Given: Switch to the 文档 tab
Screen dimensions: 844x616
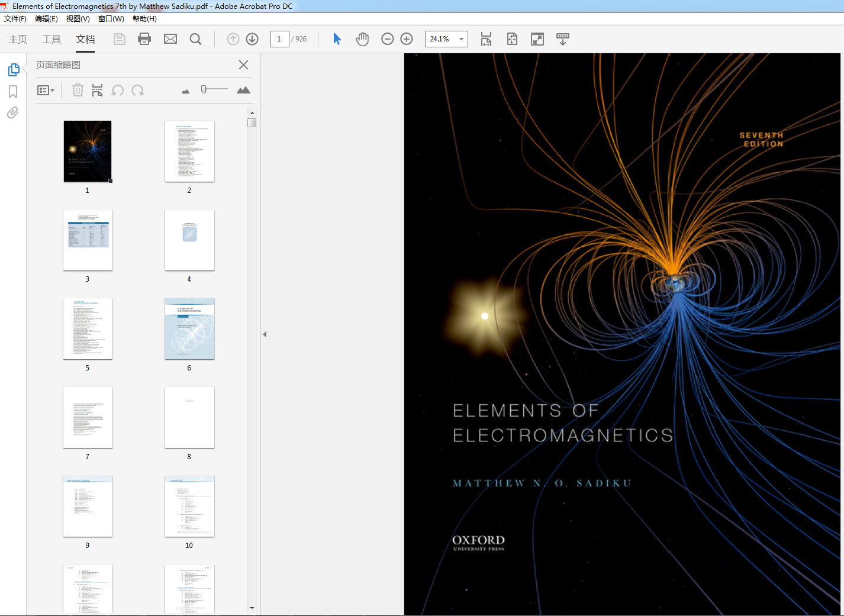Looking at the screenshot, I should point(85,39).
